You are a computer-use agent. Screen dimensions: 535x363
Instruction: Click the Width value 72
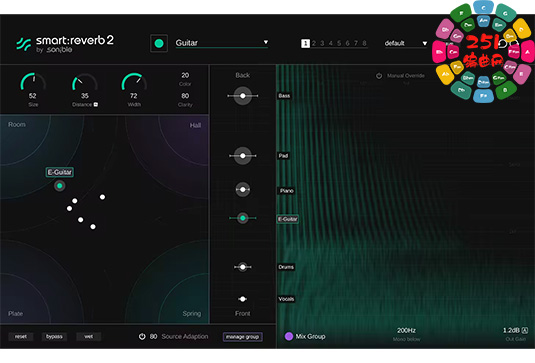(x=134, y=96)
